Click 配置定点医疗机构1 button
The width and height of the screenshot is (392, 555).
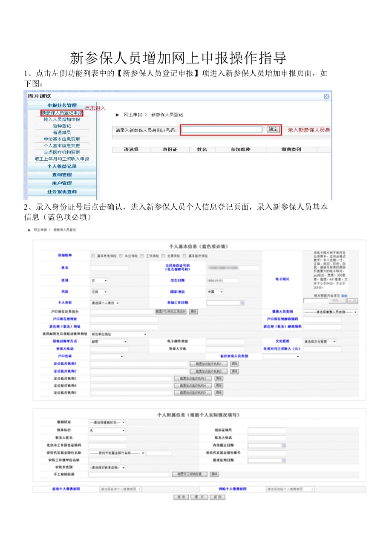[208, 364]
